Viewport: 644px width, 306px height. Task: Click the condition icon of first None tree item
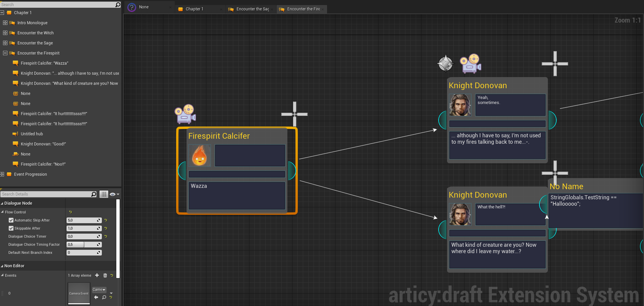pyautogui.click(x=15, y=94)
